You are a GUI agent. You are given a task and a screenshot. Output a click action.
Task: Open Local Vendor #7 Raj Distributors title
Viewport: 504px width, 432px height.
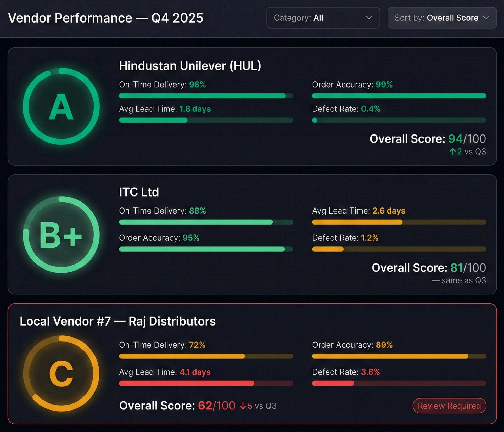click(x=117, y=321)
